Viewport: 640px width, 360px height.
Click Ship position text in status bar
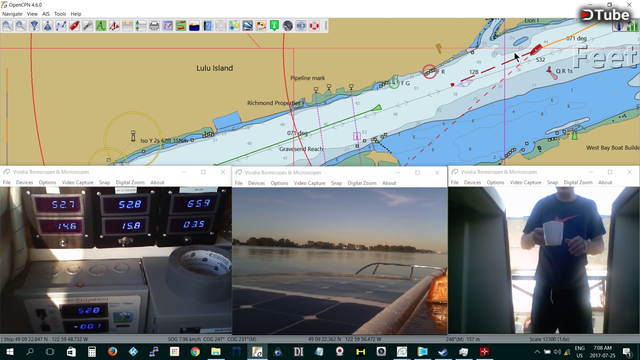(x=45, y=339)
